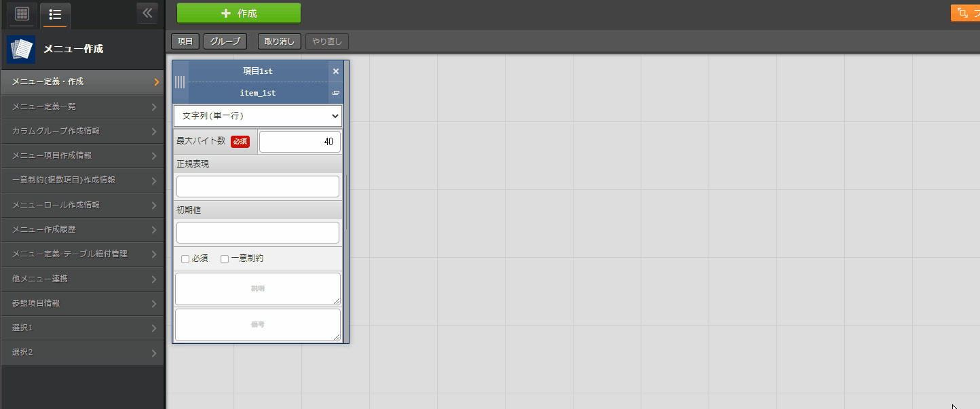Expand the 他メニュー連携 menu chevron
The height and width of the screenshot is (409, 980).
pos(155,279)
